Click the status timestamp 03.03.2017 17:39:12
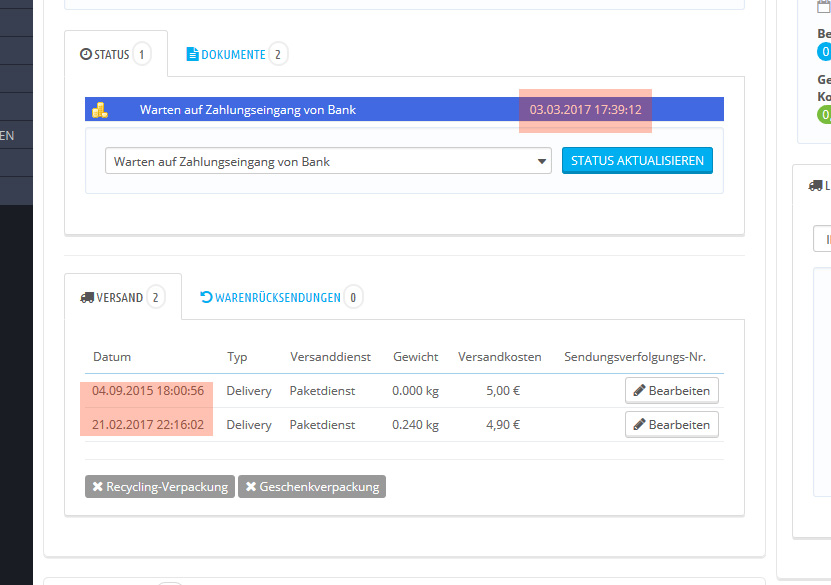 pyautogui.click(x=586, y=110)
